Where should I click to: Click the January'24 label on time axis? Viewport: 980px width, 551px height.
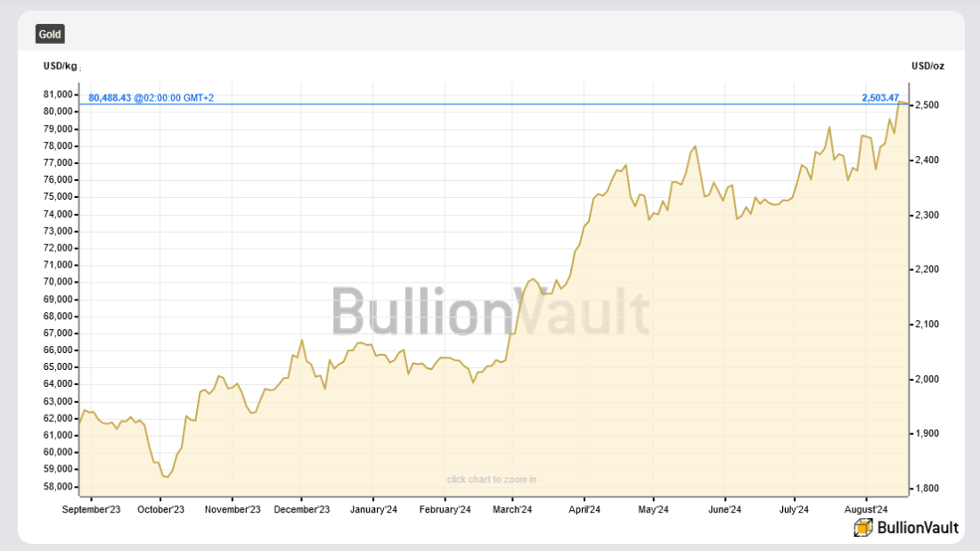tap(373, 509)
